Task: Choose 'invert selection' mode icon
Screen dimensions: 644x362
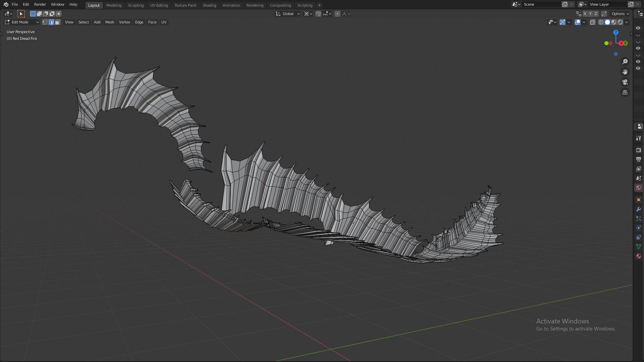Action: click(52, 14)
